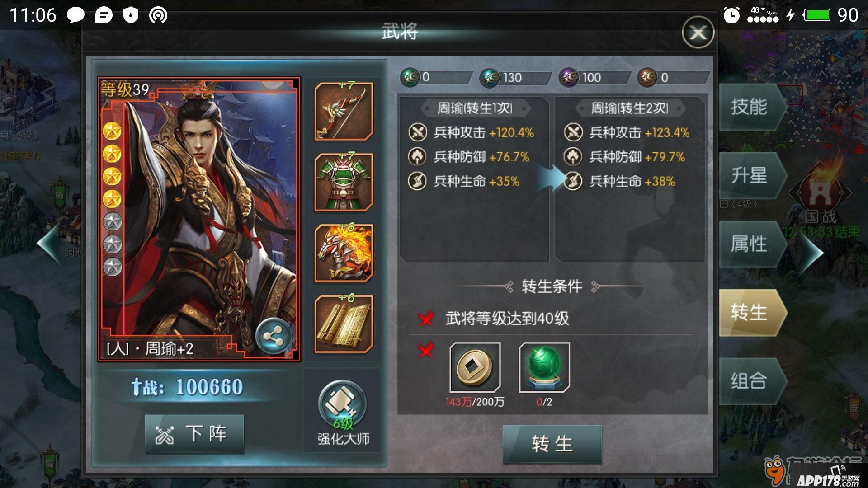Show previous general with left arrow
Screen dimensions: 868x488
point(51,244)
